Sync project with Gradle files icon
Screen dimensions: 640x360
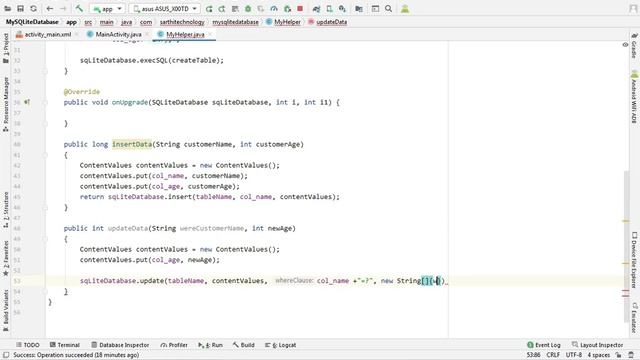[316, 9]
